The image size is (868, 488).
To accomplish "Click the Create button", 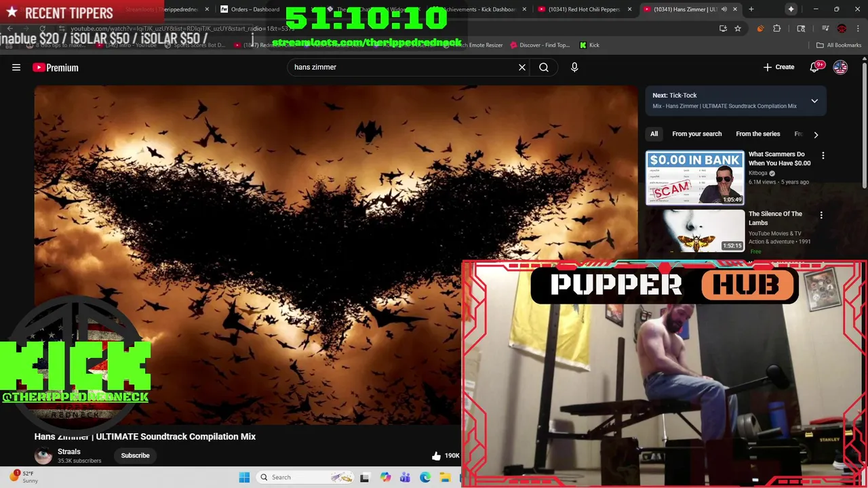I will point(778,67).
